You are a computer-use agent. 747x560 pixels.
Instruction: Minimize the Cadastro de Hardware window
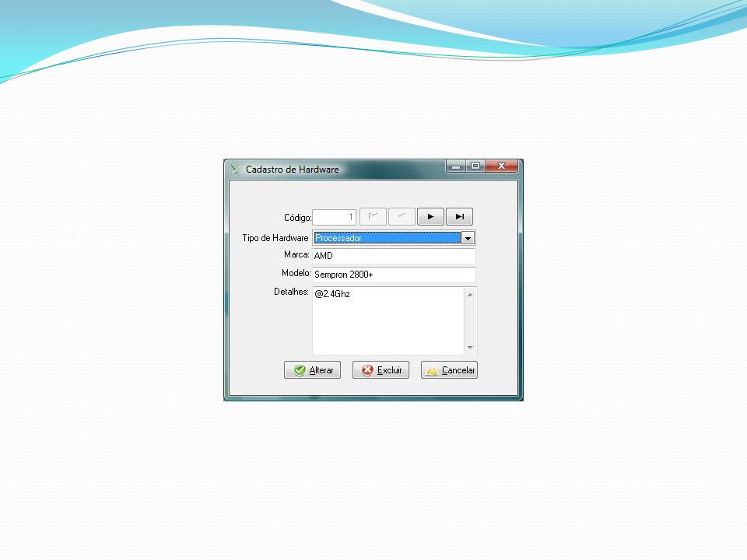coord(456,166)
